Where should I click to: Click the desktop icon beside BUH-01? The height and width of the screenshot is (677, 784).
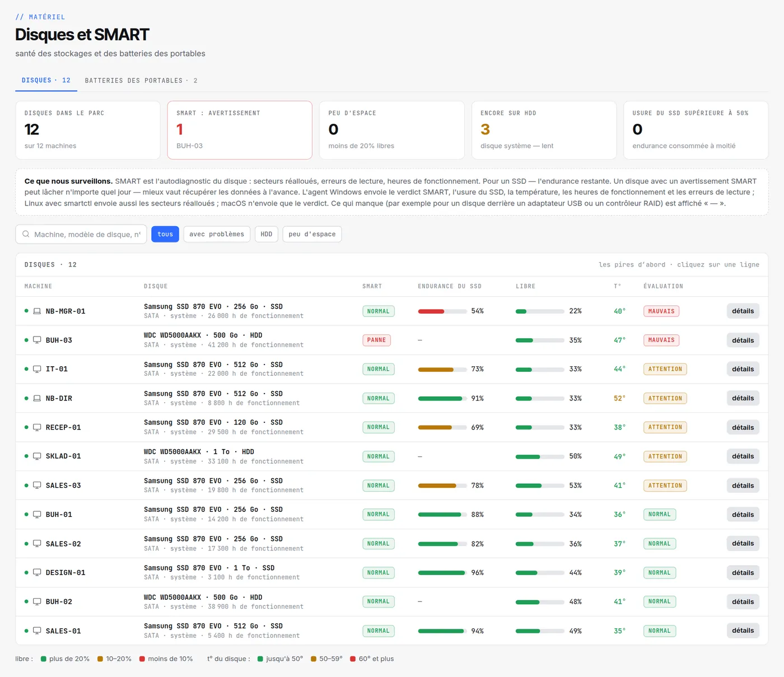point(37,515)
